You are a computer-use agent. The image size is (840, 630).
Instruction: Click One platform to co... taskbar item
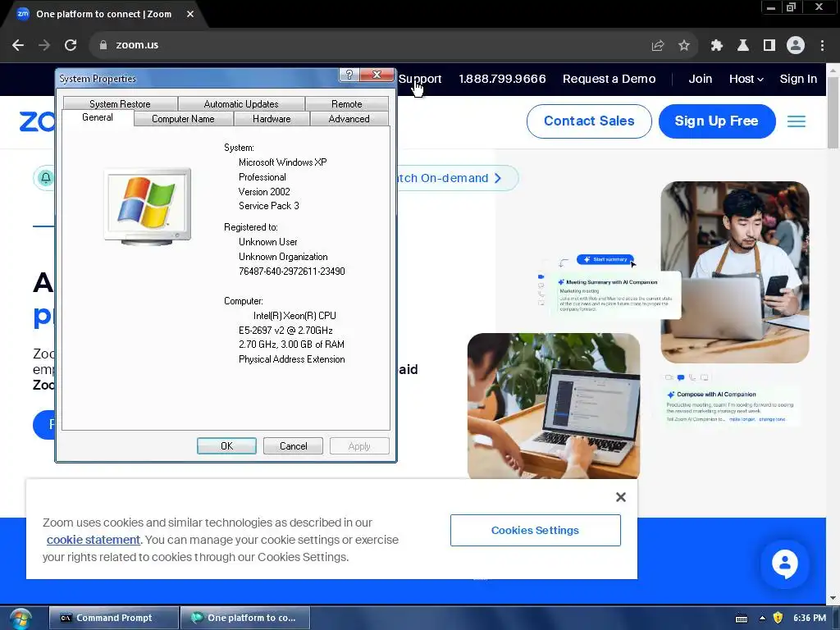coord(245,618)
